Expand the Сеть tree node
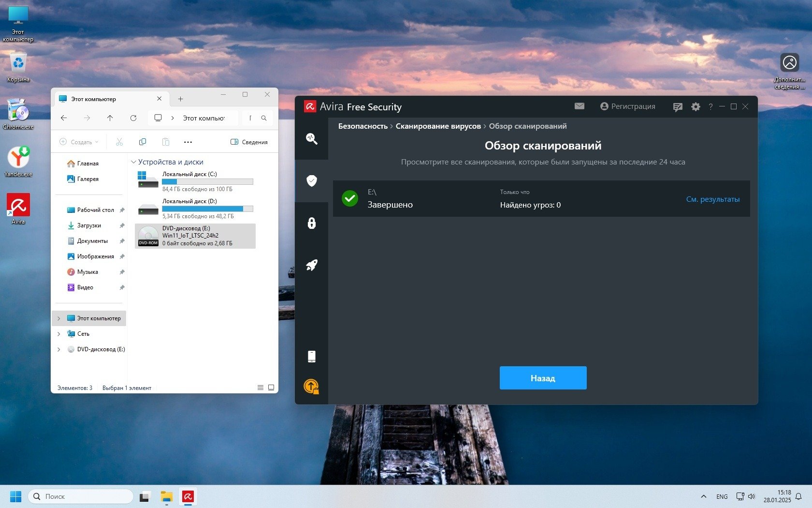The image size is (812, 508). click(x=59, y=334)
